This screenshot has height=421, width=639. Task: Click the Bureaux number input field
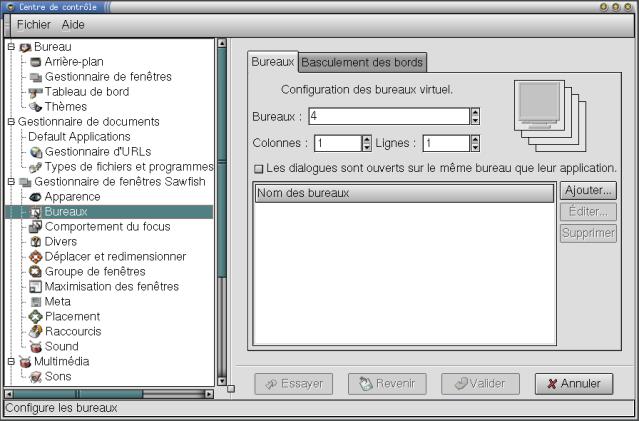[388, 117]
